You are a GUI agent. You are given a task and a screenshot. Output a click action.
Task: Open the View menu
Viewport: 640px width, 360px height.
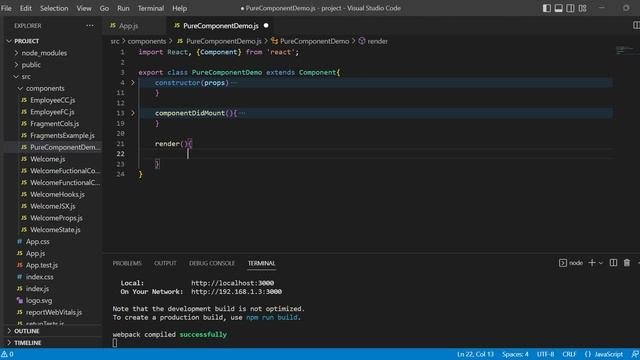[x=84, y=8]
